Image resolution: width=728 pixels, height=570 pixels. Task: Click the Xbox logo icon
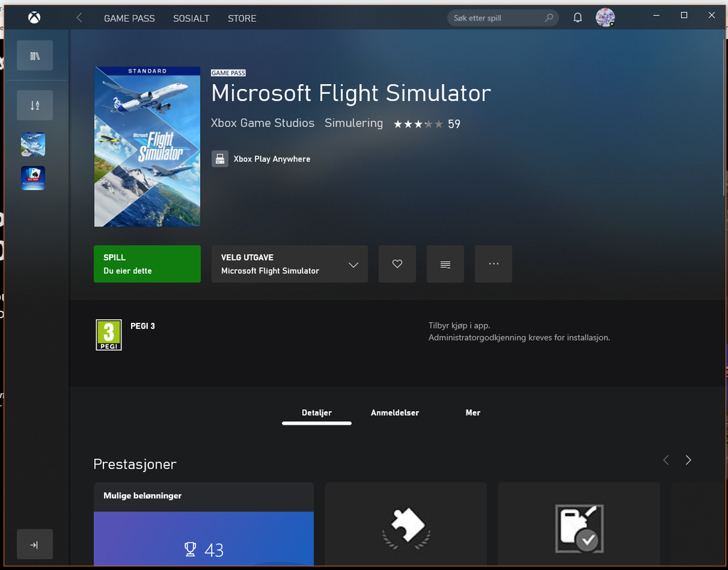pyautogui.click(x=34, y=18)
